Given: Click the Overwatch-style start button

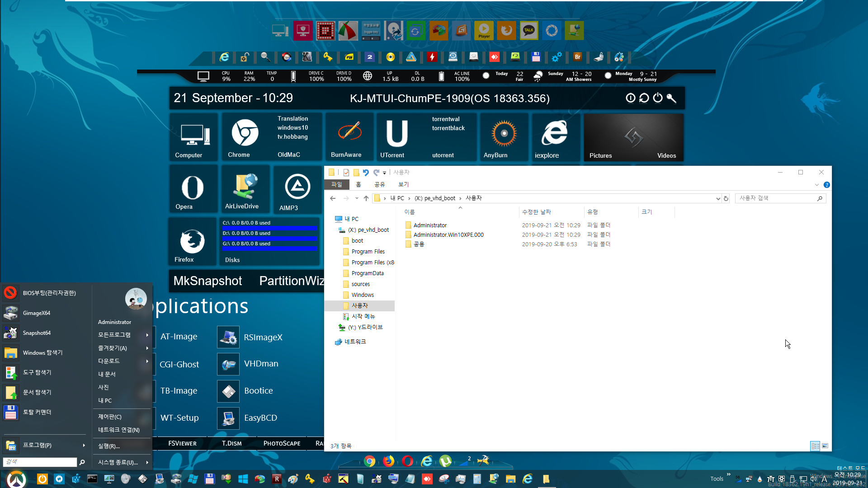Looking at the screenshot, I should coord(16,479).
